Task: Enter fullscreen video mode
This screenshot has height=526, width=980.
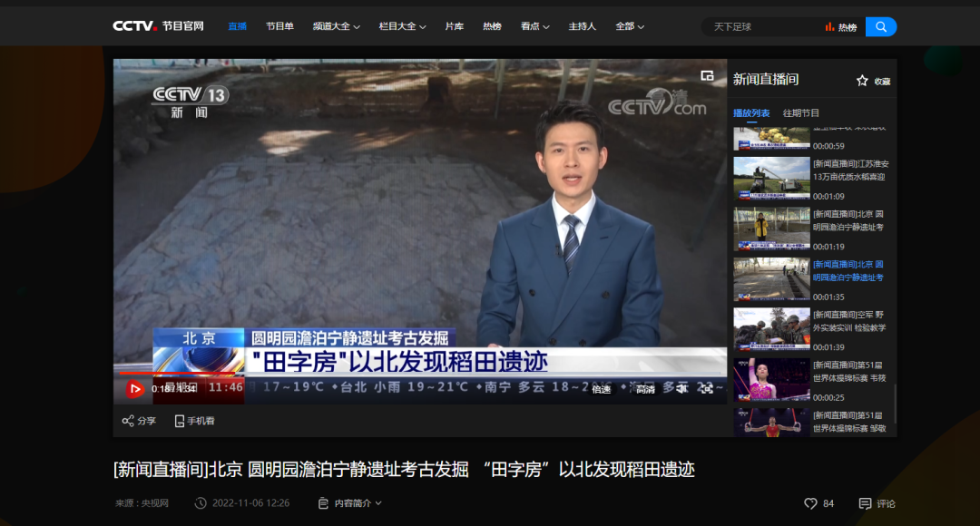Action: pyautogui.click(x=706, y=389)
